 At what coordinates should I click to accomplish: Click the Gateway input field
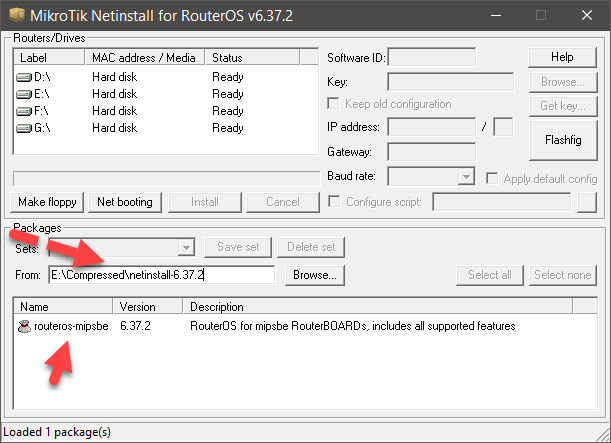pyautogui.click(x=432, y=152)
